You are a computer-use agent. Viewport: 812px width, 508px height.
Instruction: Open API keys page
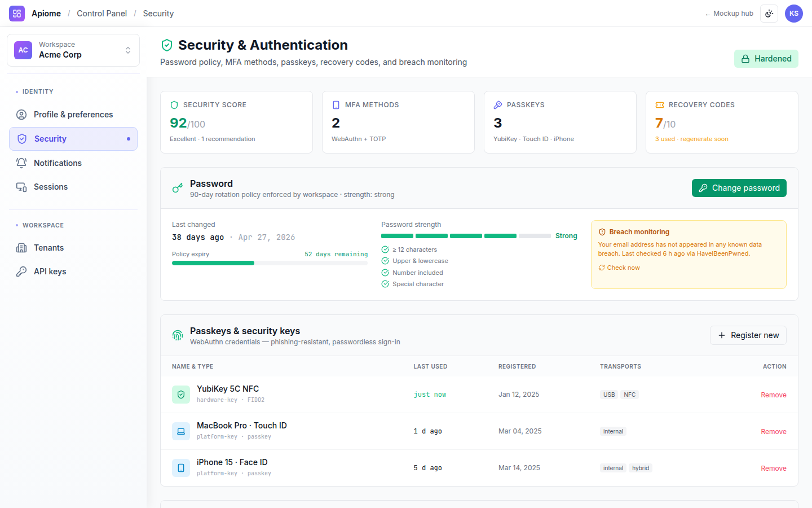click(73, 271)
